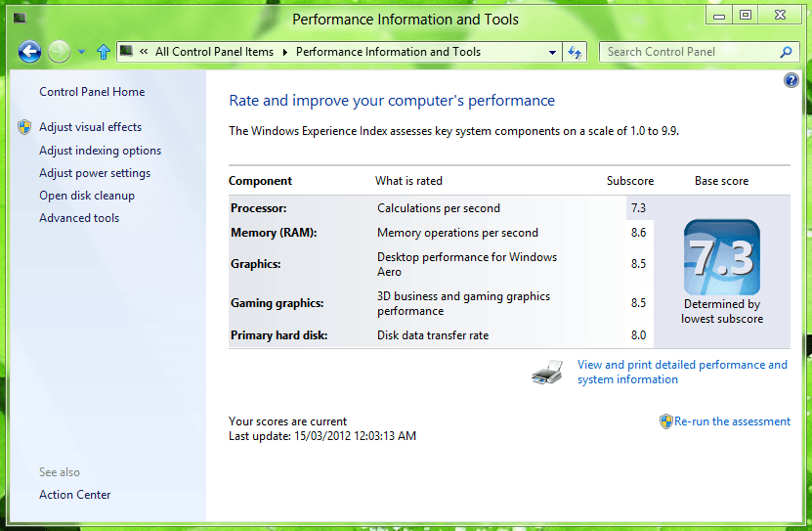812x531 pixels.
Task: Click the window's system menu icon in title bar
Action: click(x=20, y=19)
